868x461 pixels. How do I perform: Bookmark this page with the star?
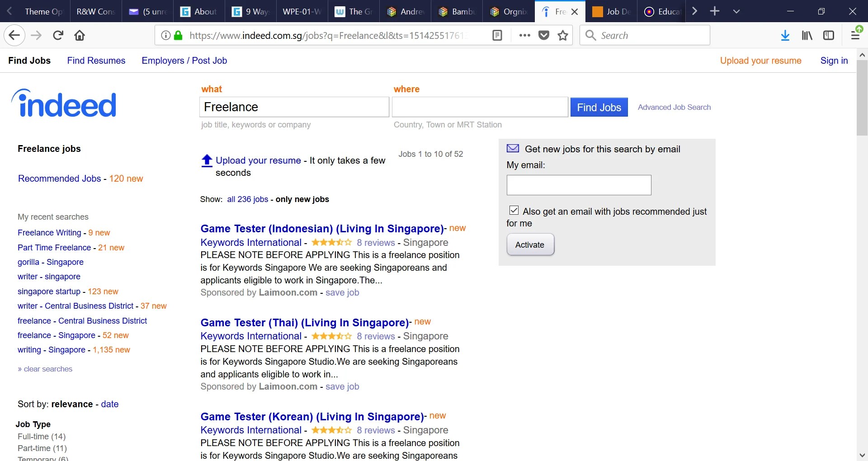[562, 35]
